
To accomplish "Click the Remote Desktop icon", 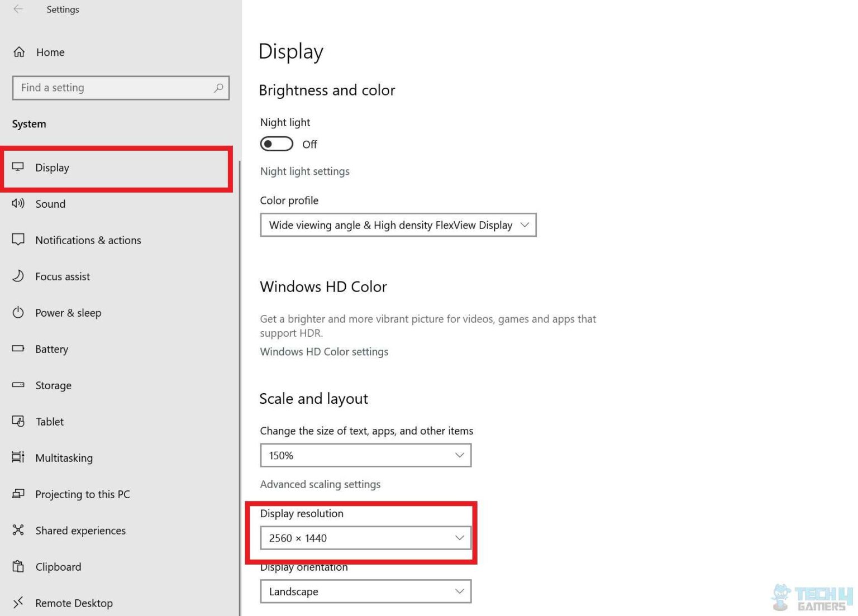I will (x=18, y=603).
